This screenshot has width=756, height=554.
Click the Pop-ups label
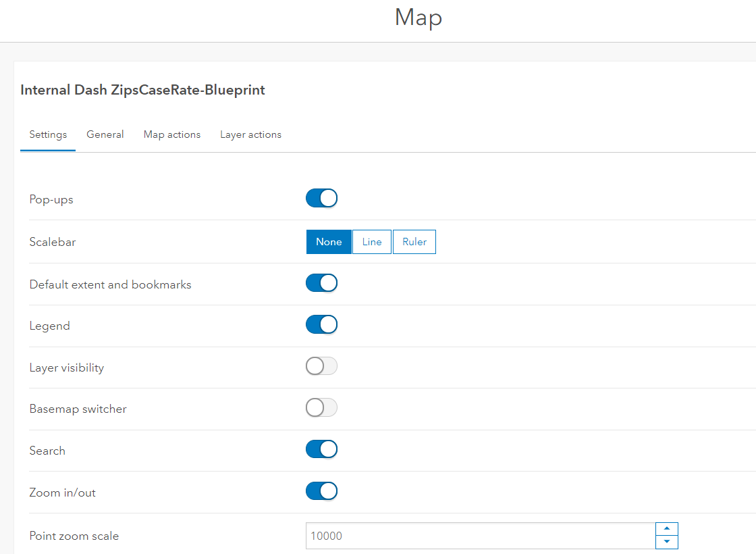(x=51, y=200)
